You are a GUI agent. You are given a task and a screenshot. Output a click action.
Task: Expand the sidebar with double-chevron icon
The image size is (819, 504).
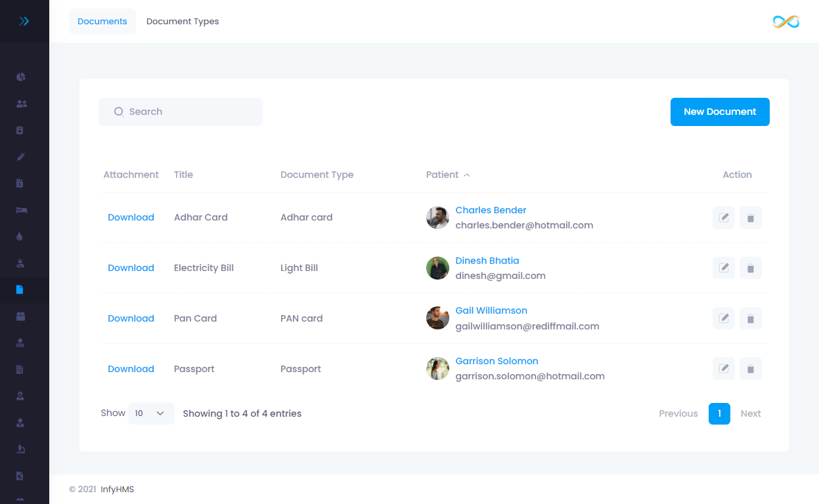coord(24,21)
